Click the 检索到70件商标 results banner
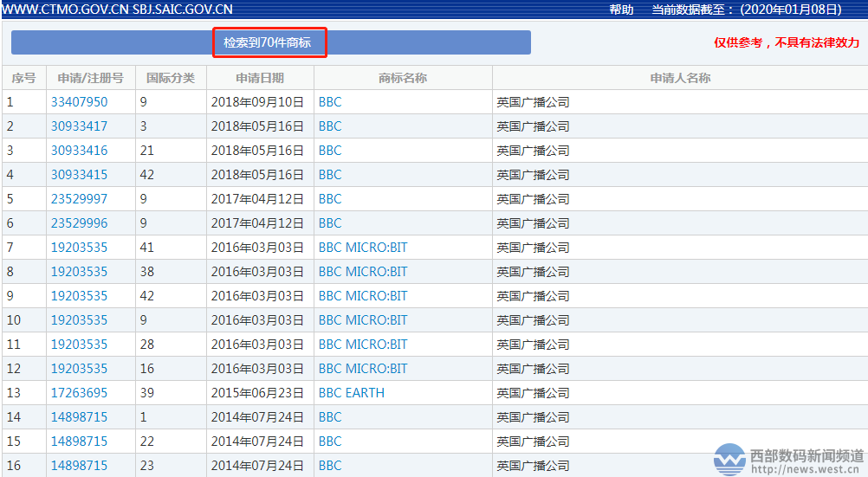Screen dimensions: 868x477 269,42
